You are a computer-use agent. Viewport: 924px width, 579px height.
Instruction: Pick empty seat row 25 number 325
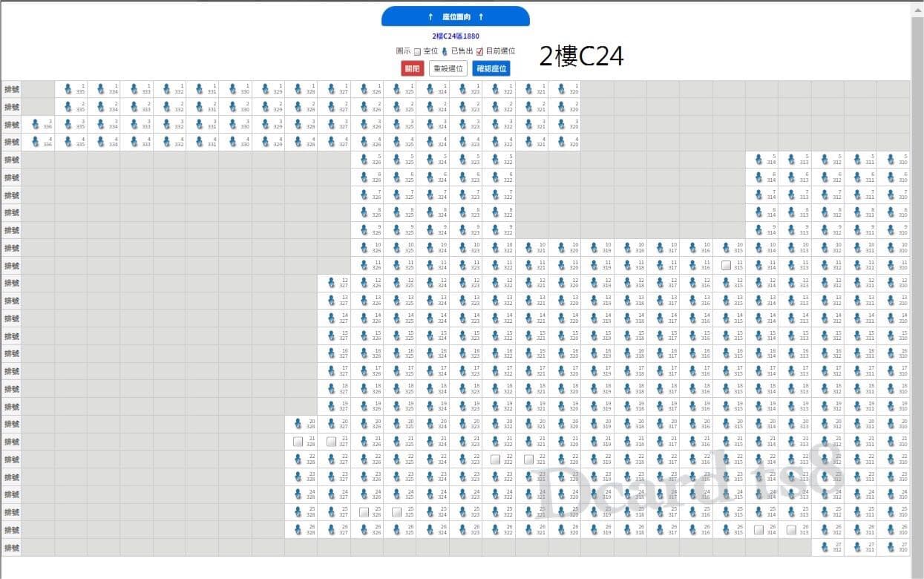point(396,512)
